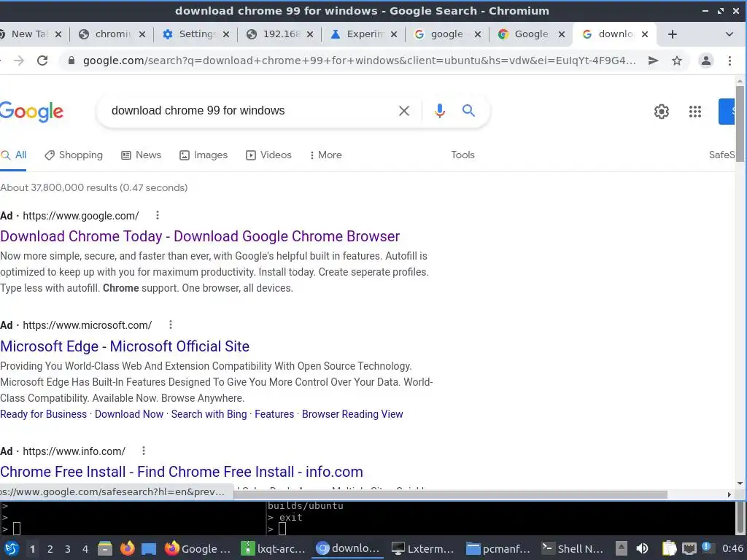Switch to virtual desktop 2

(x=50, y=549)
